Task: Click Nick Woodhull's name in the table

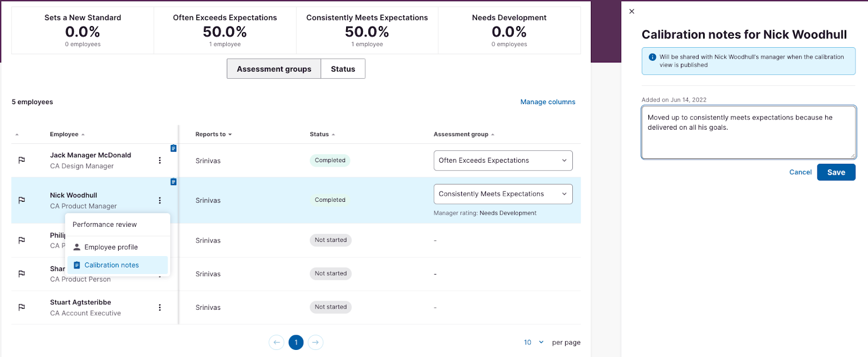Action: click(x=74, y=195)
